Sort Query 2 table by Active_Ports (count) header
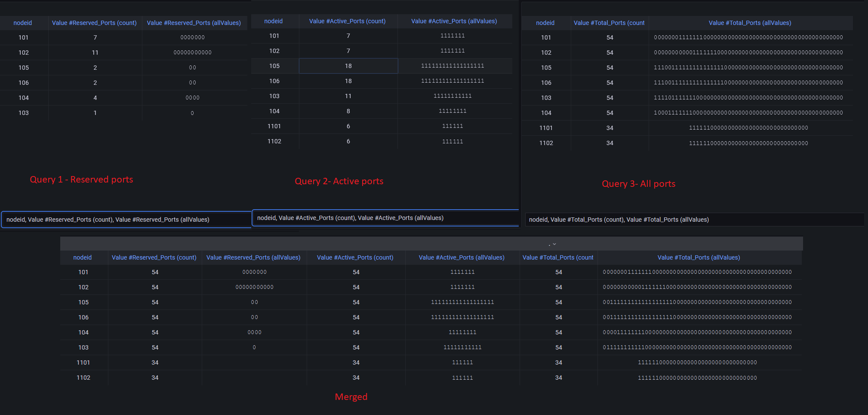 [x=348, y=21]
